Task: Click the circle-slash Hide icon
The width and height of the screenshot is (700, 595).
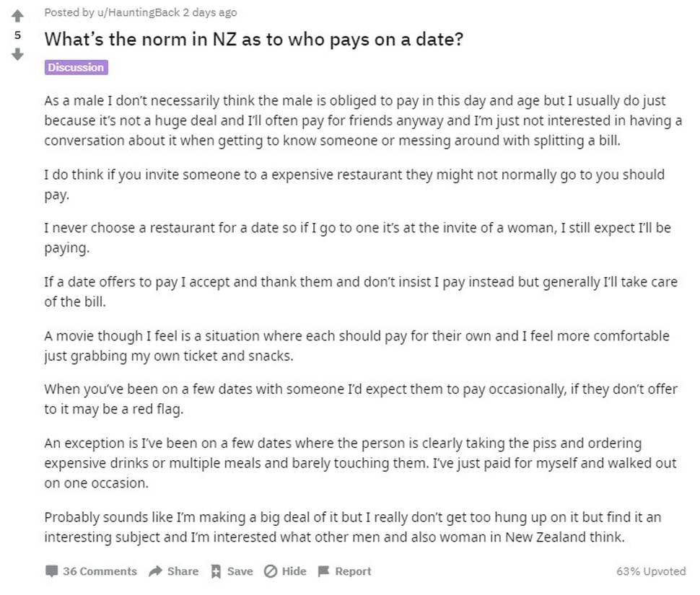Action: 271,571
